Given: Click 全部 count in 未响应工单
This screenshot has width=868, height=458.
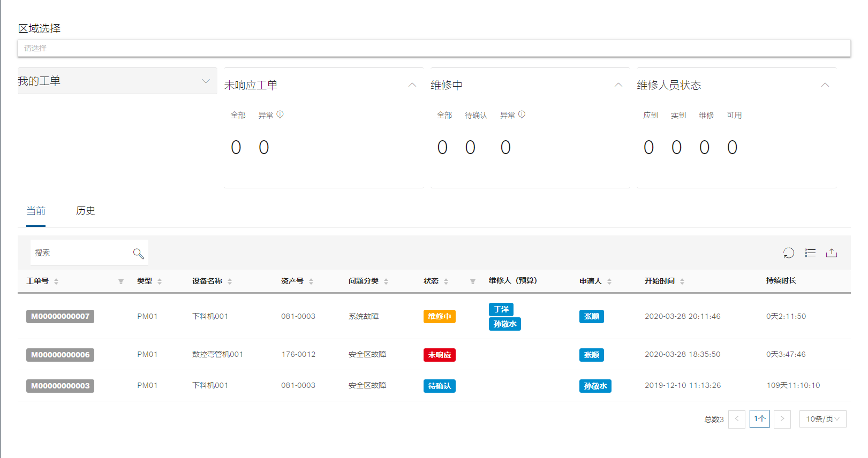Looking at the screenshot, I should point(236,147).
